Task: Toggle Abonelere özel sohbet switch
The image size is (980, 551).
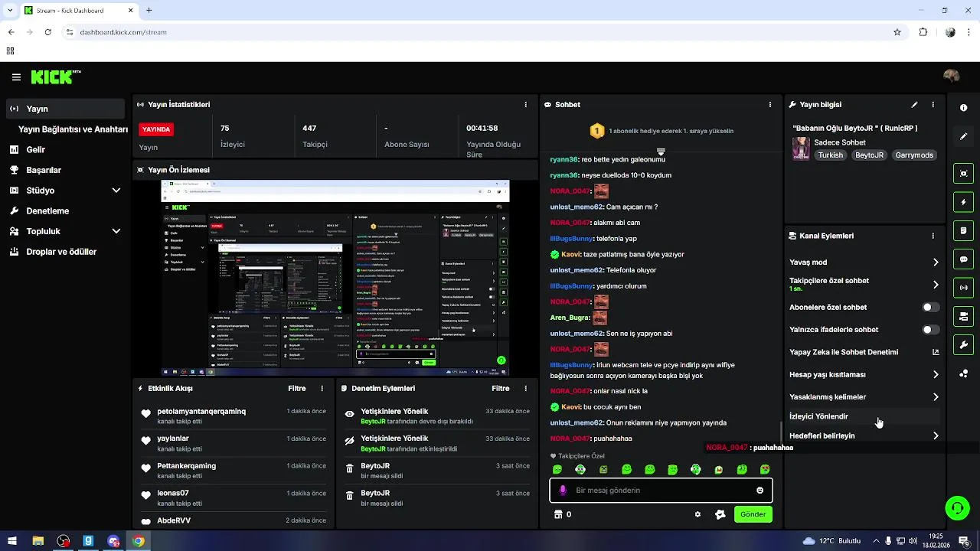Action: pyautogui.click(x=931, y=308)
